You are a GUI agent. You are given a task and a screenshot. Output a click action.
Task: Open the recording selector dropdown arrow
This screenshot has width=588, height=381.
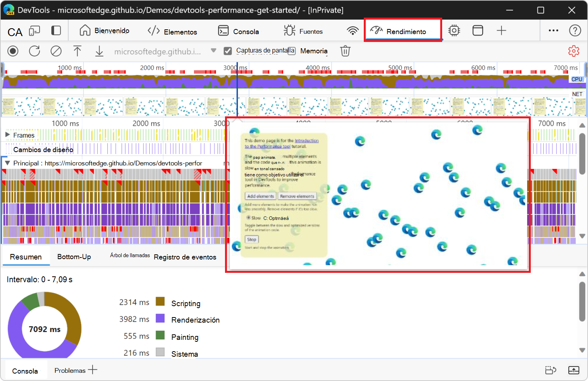point(214,51)
